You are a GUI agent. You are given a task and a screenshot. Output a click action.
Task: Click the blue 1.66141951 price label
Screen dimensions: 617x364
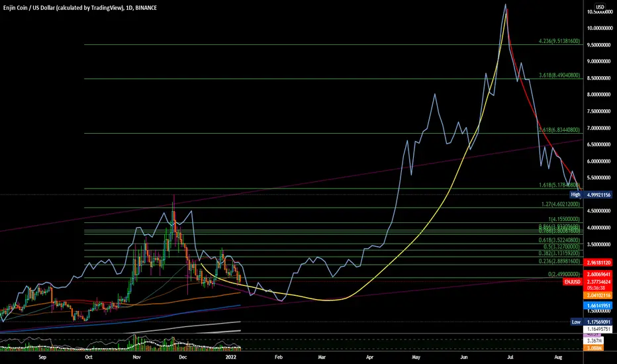coord(598,305)
